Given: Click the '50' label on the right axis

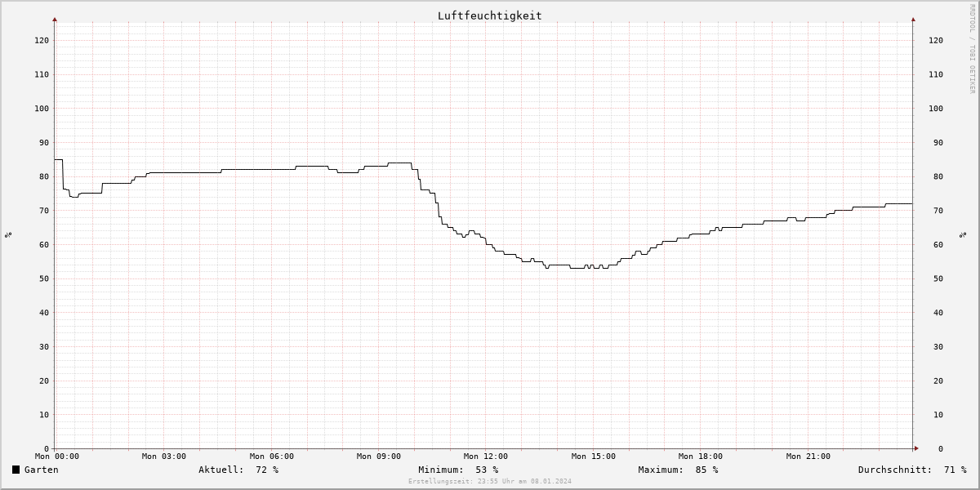Looking at the screenshot, I should tap(938, 278).
